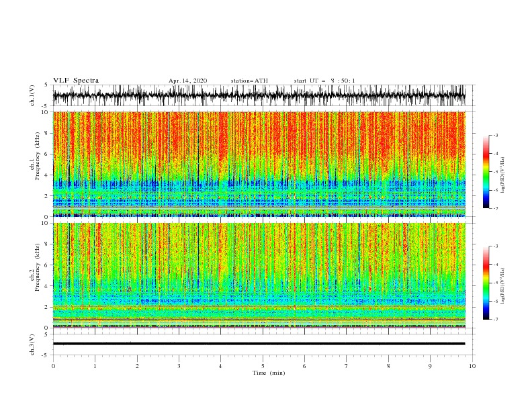Click the ch.3 flat black voltage trace
532x411 pixels.
(259, 344)
